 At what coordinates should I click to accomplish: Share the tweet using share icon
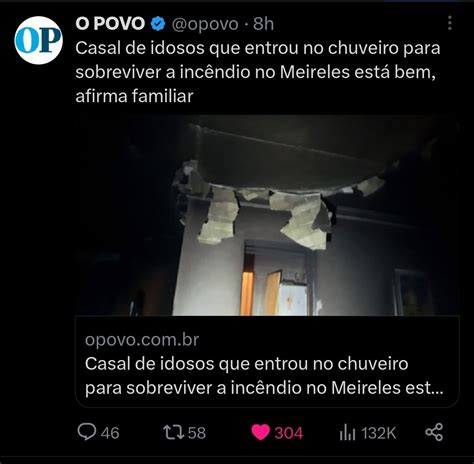[x=434, y=432]
